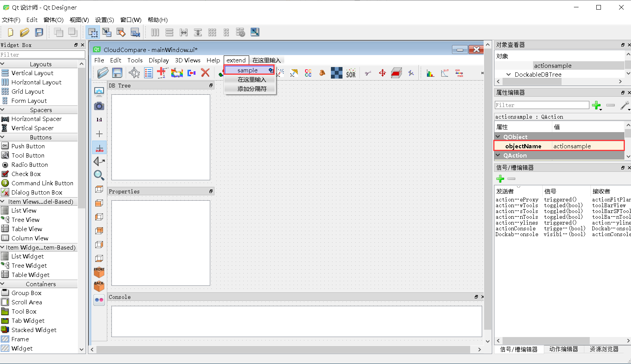631x364 pixels.
Task: Click the FRONT view cube icon
Action: (x=99, y=272)
